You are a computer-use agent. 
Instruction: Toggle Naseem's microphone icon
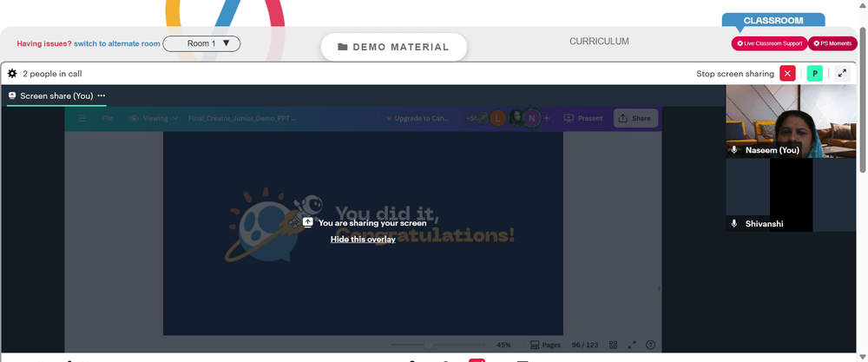coord(734,150)
